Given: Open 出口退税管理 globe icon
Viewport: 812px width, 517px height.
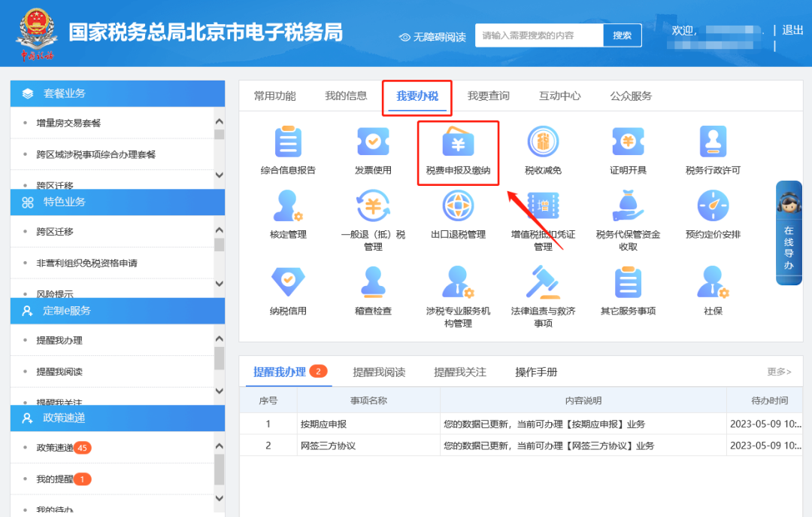Looking at the screenshot, I should (x=458, y=206).
